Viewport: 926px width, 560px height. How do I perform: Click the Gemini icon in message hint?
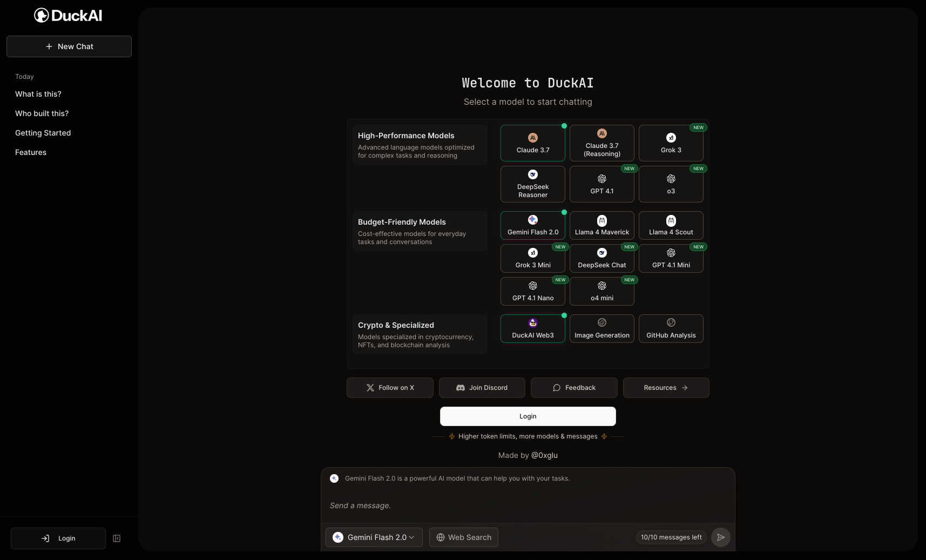(x=334, y=478)
